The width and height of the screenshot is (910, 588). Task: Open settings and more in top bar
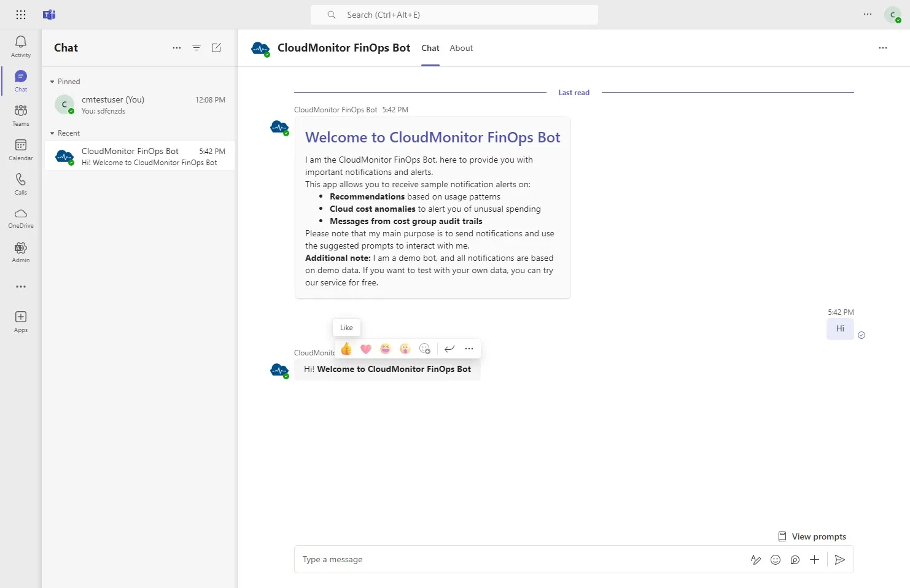pyautogui.click(x=868, y=14)
